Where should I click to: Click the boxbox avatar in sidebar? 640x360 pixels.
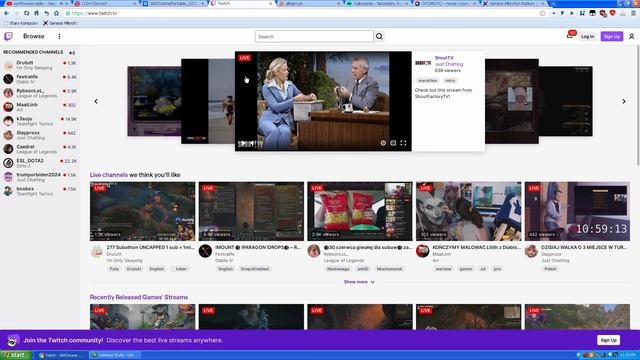(8, 191)
